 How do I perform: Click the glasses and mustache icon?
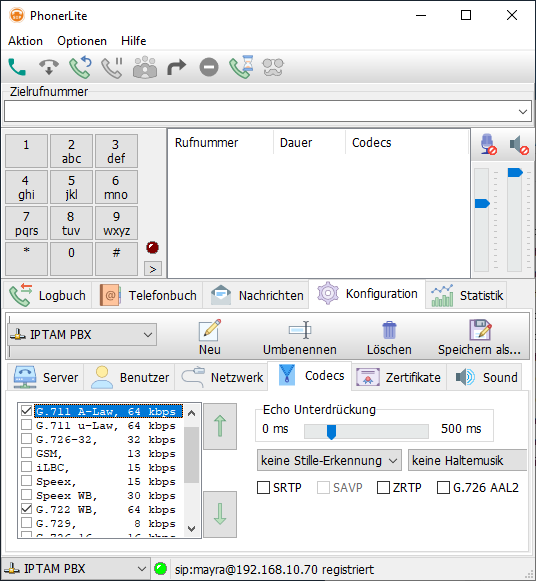(273, 67)
